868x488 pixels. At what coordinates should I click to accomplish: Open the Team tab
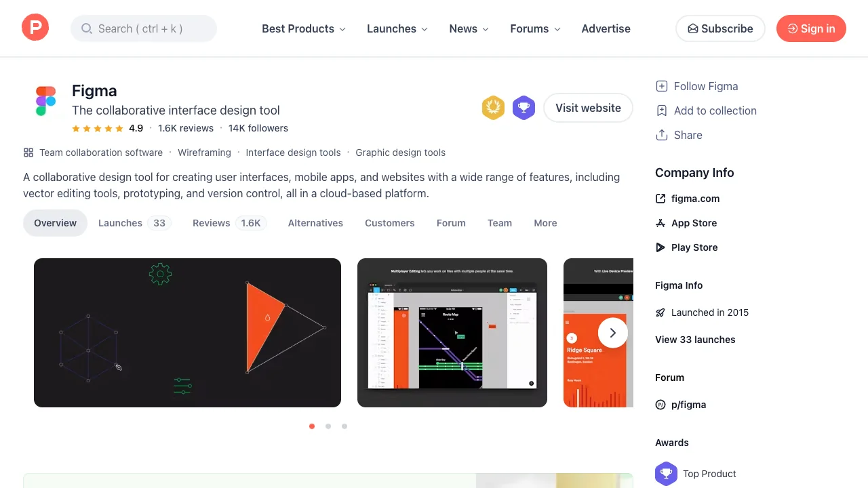(500, 223)
